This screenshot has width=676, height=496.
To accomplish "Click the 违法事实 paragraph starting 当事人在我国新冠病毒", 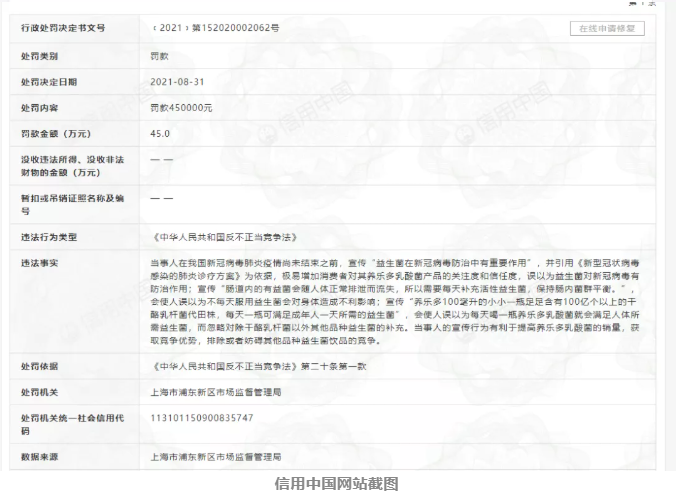I will (x=394, y=301).
